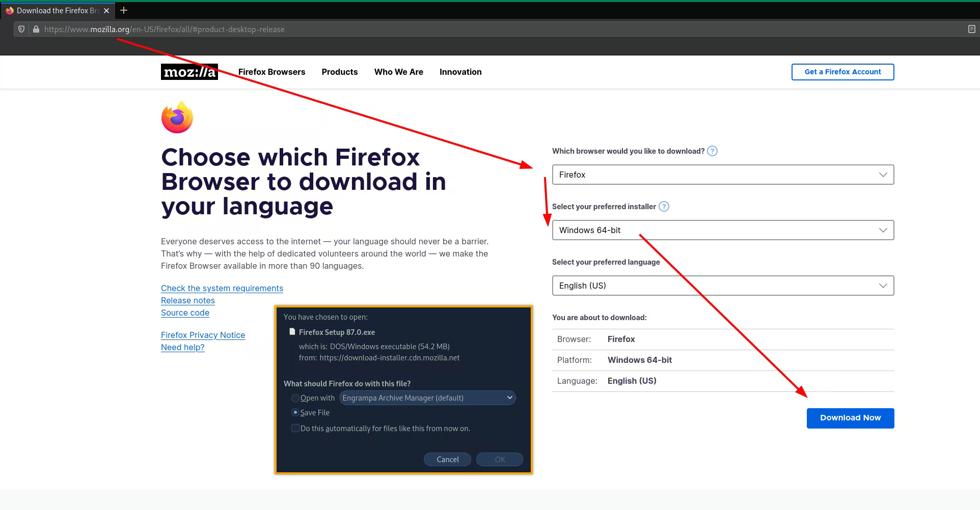Open the Source code link

[185, 313]
